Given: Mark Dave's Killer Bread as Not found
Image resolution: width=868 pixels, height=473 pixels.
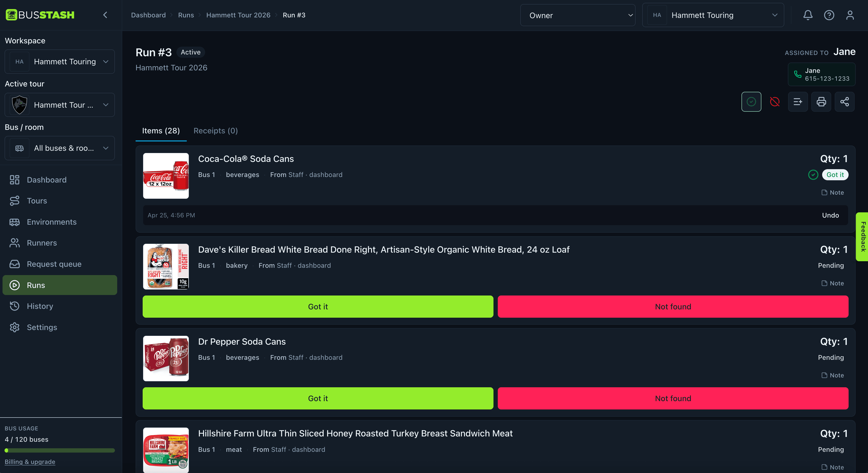Looking at the screenshot, I should [x=673, y=306].
